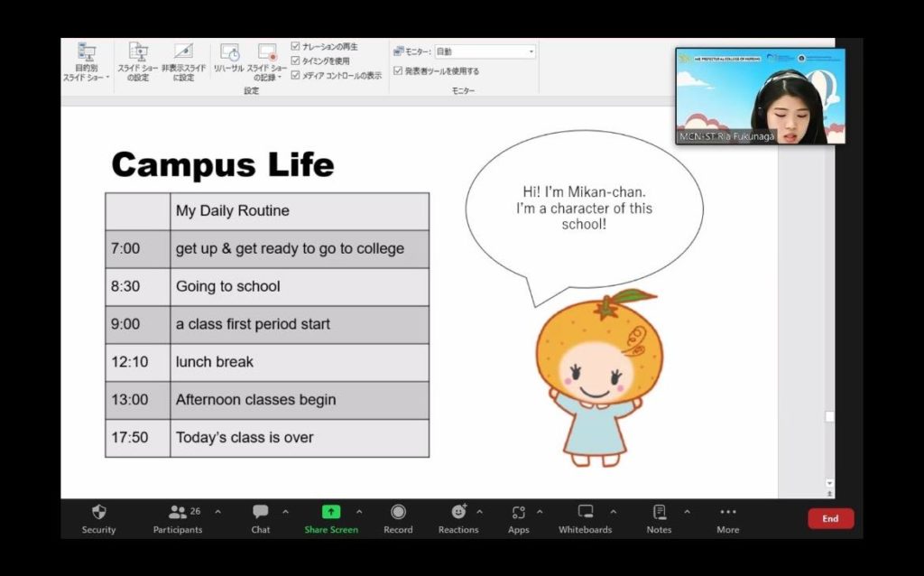
Task: End the meeting with the red End button
Action: click(x=830, y=519)
